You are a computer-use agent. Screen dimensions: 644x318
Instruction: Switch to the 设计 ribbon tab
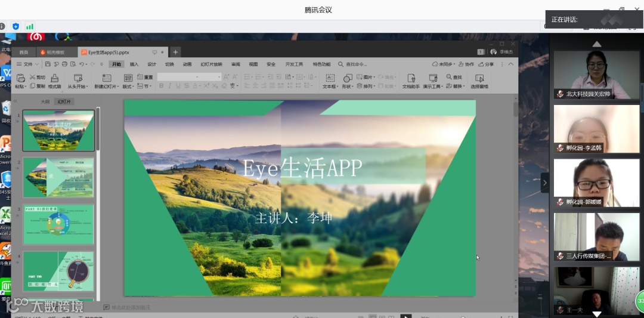point(152,64)
